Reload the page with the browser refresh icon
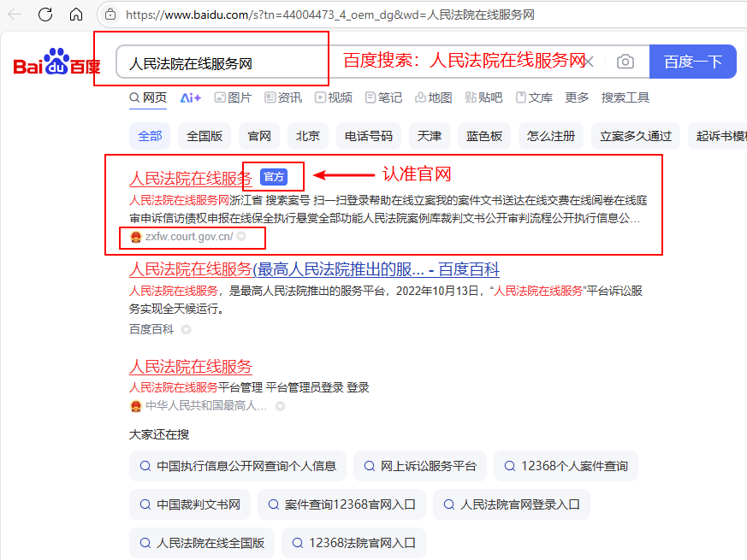 point(45,15)
